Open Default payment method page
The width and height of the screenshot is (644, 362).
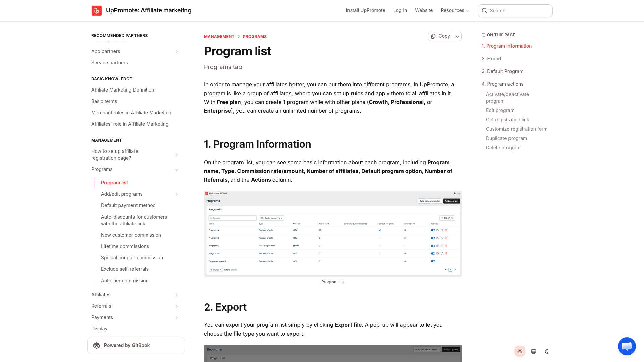[128, 205]
